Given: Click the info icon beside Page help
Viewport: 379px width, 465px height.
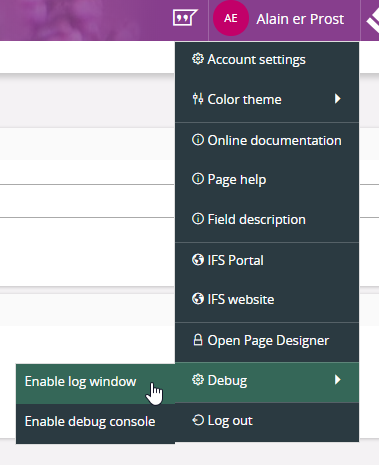Looking at the screenshot, I should click(198, 179).
